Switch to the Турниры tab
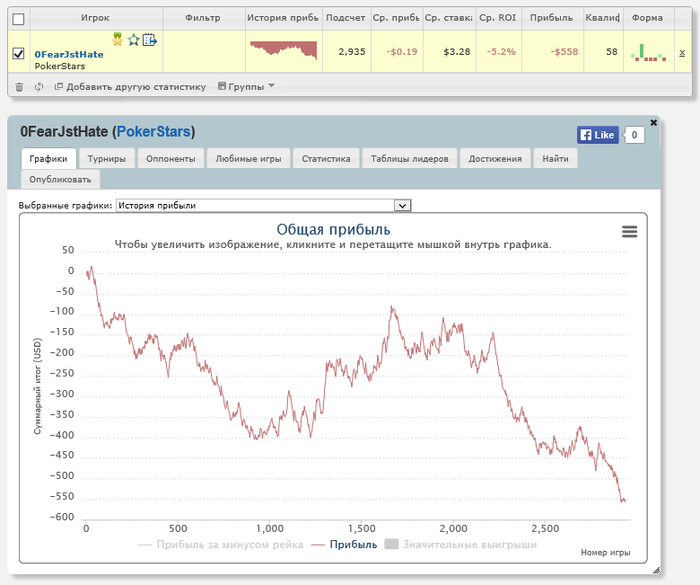 107,159
